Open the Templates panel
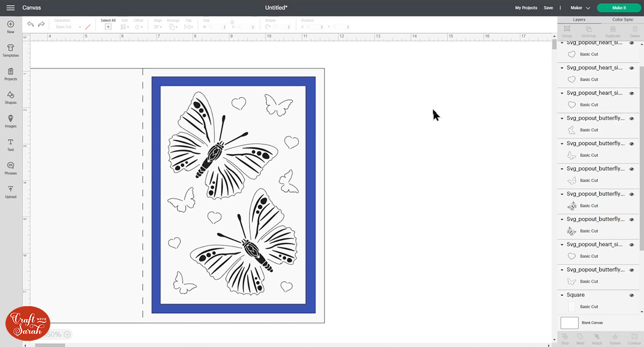This screenshot has width=644, height=347. point(10,50)
